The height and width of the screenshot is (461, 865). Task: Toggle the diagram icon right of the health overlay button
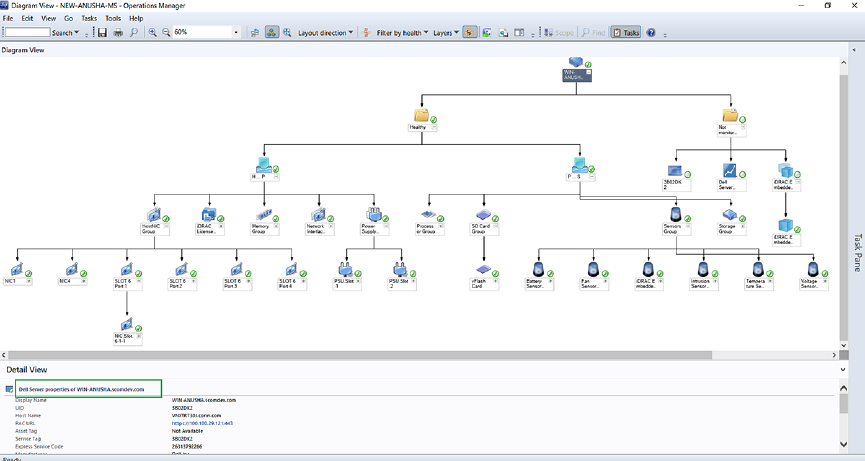[487, 33]
